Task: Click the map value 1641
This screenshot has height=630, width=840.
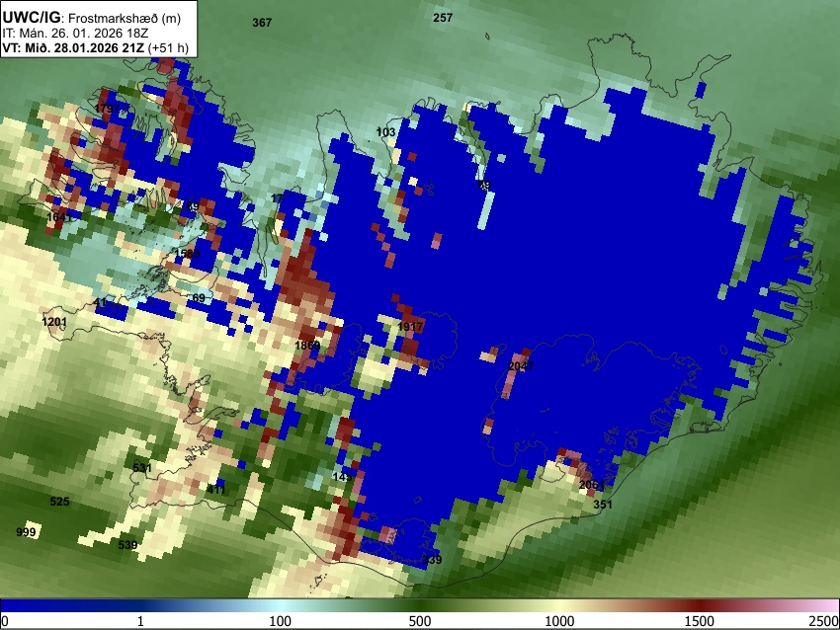Action: coord(59,217)
